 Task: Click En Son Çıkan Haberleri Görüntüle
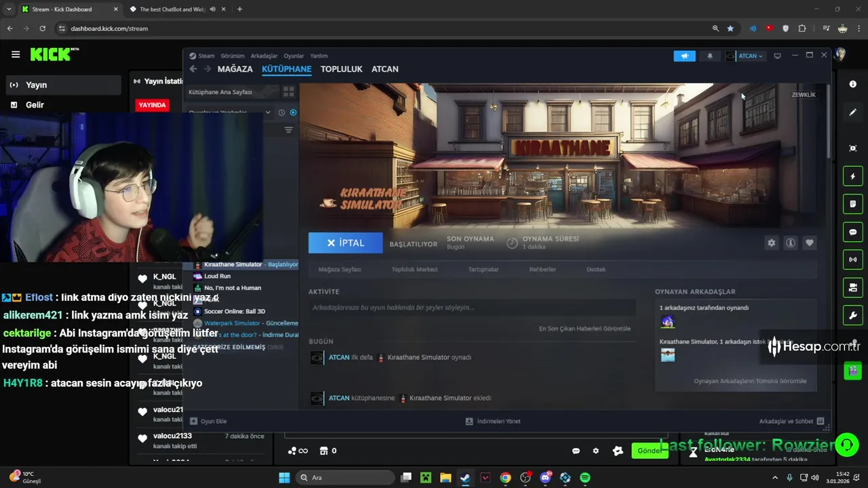[585, 329]
